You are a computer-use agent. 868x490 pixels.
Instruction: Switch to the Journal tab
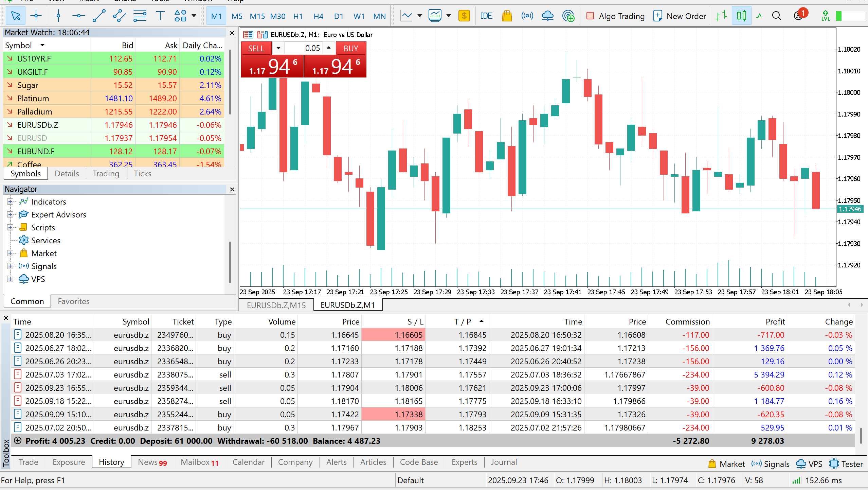point(503,462)
